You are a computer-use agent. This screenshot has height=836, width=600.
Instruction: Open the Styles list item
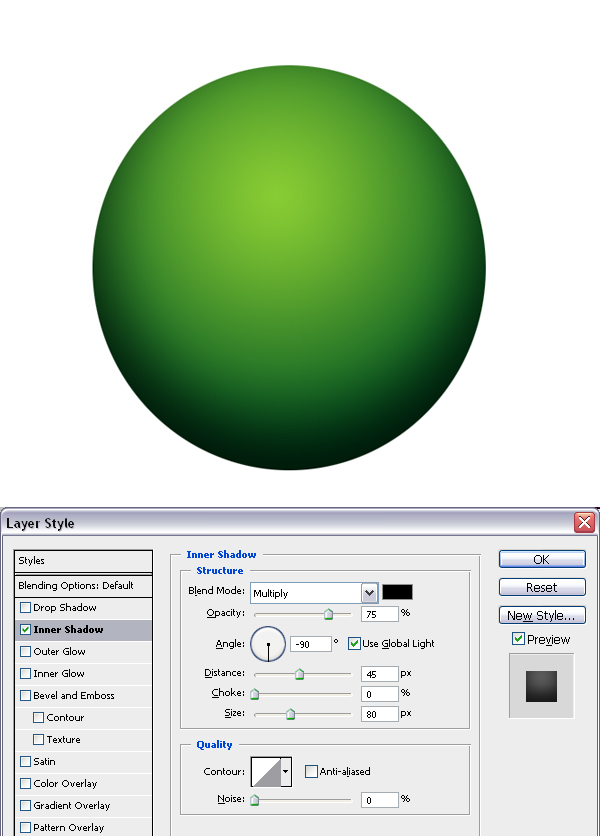click(83, 561)
